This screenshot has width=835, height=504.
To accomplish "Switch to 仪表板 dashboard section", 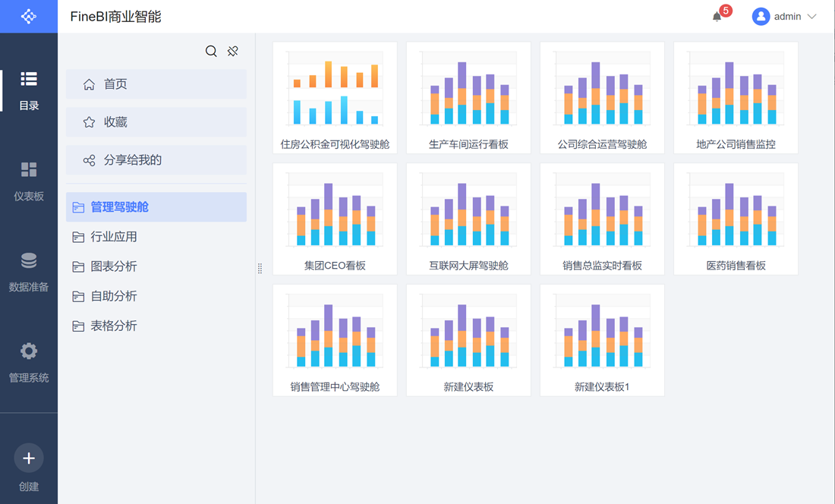I will point(29,181).
